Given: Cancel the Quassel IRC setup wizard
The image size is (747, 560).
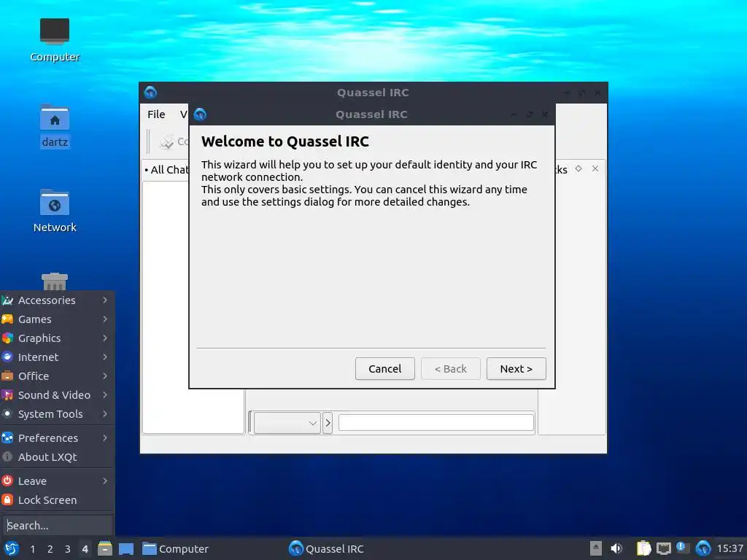Looking at the screenshot, I should (x=385, y=368).
